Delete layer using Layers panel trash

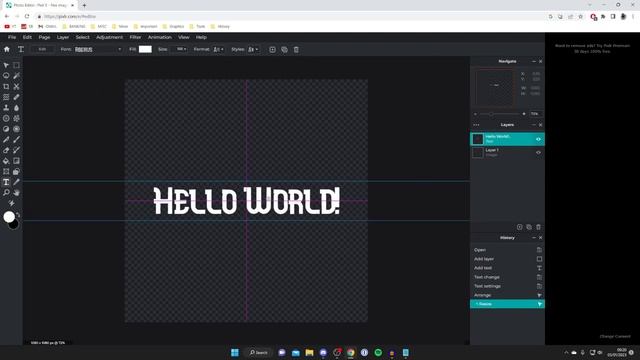(x=538, y=227)
